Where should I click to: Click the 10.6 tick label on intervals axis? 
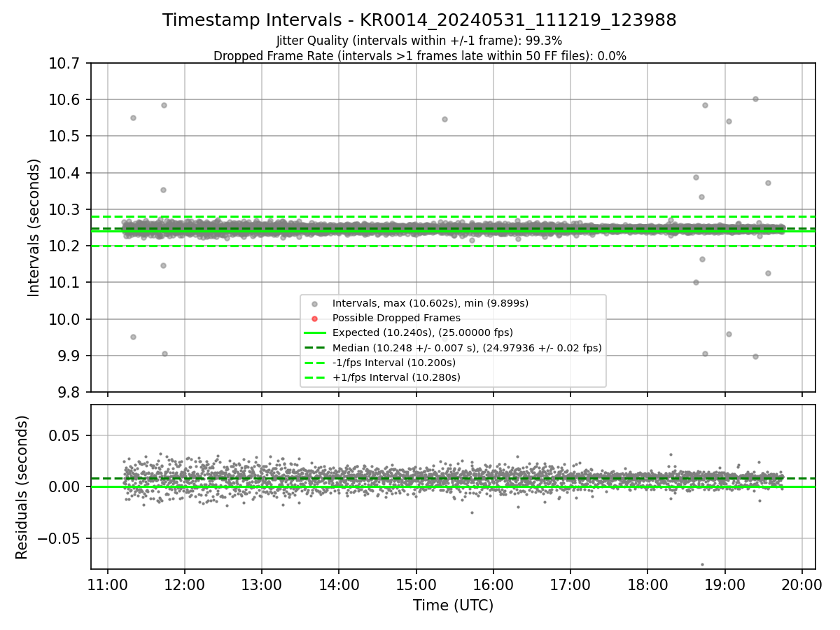[66, 100]
